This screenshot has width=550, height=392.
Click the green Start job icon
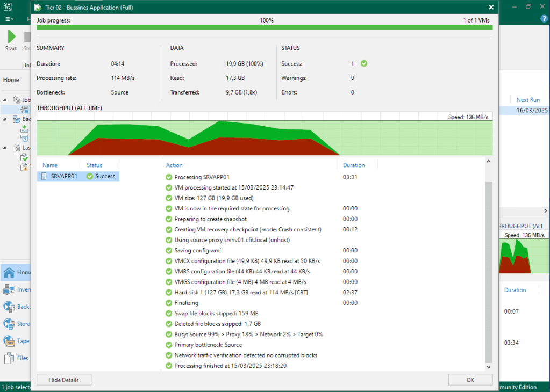point(11,37)
